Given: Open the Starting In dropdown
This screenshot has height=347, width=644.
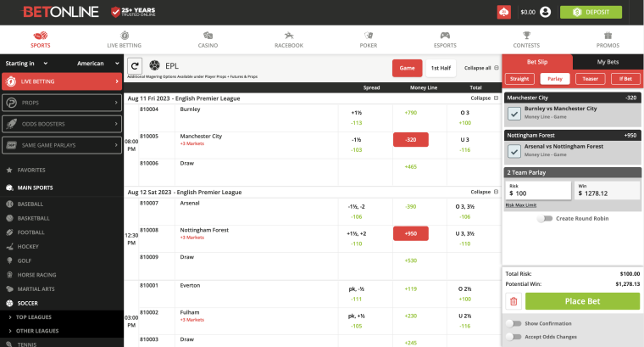Looking at the screenshot, I should 27,64.
